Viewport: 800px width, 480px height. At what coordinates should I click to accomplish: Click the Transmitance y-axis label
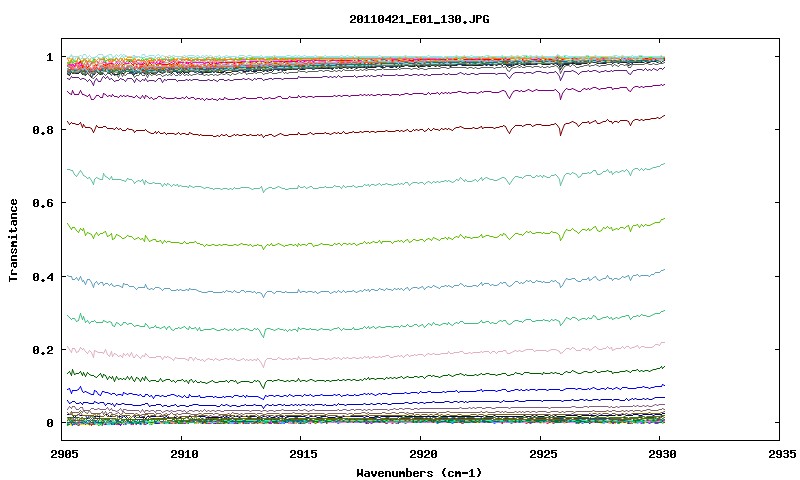tap(13, 240)
